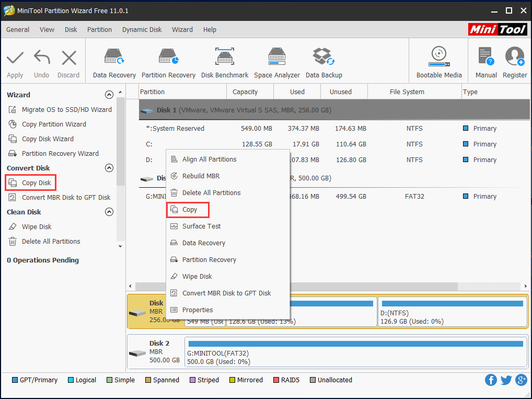Select the C: partition row
This screenshot has width=532, height=399.
click(334, 144)
